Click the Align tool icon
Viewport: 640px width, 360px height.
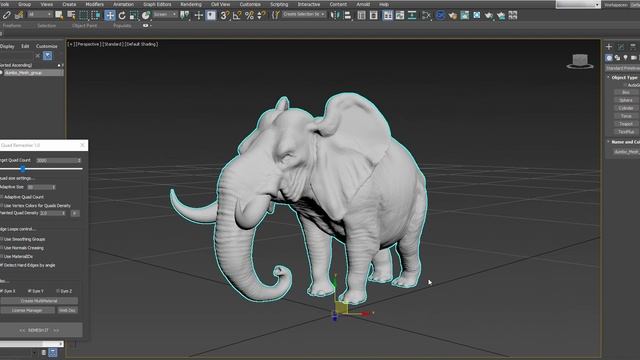click(348, 16)
